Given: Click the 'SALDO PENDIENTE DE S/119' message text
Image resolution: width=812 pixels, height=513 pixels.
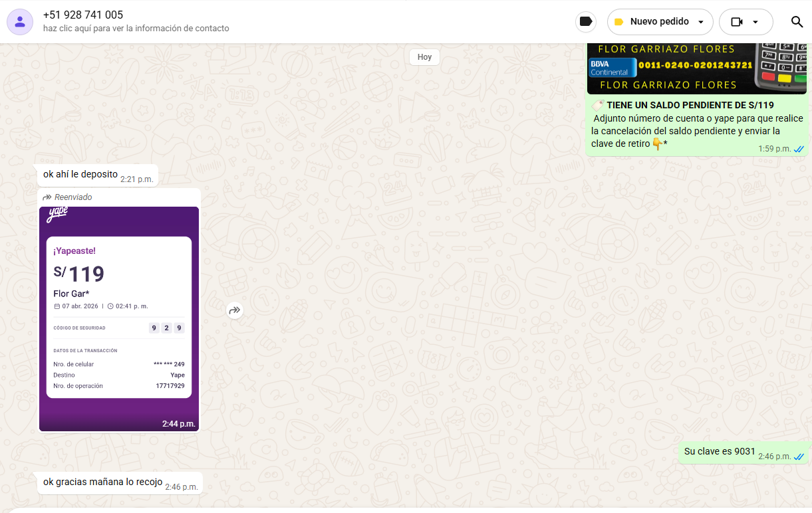Looking at the screenshot, I should [x=690, y=105].
